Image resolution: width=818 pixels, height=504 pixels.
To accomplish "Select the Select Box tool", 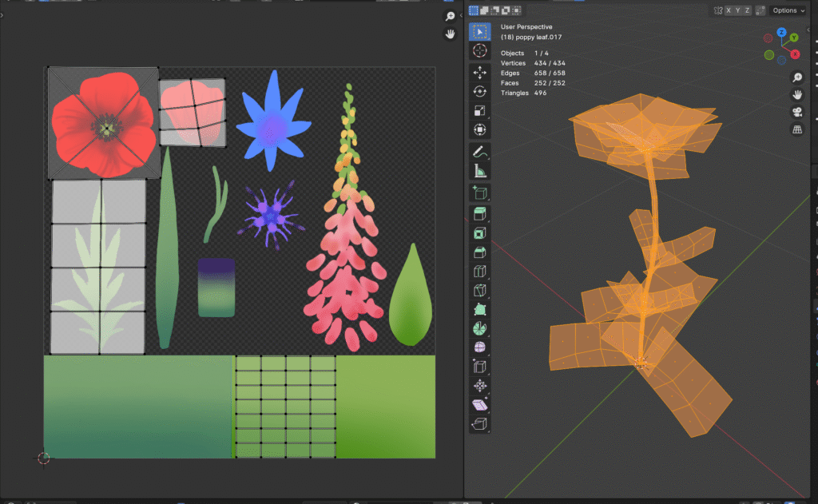I will tap(479, 32).
